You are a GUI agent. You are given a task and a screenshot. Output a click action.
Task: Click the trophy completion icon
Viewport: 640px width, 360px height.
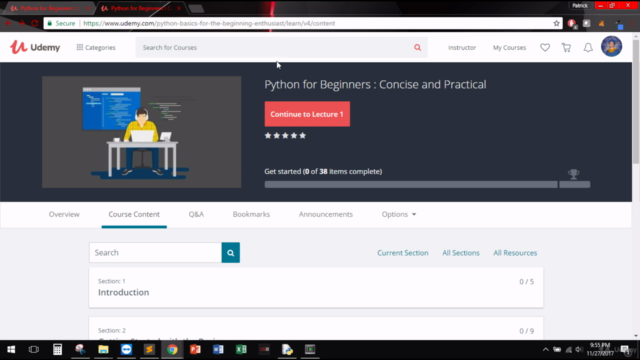point(573,174)
